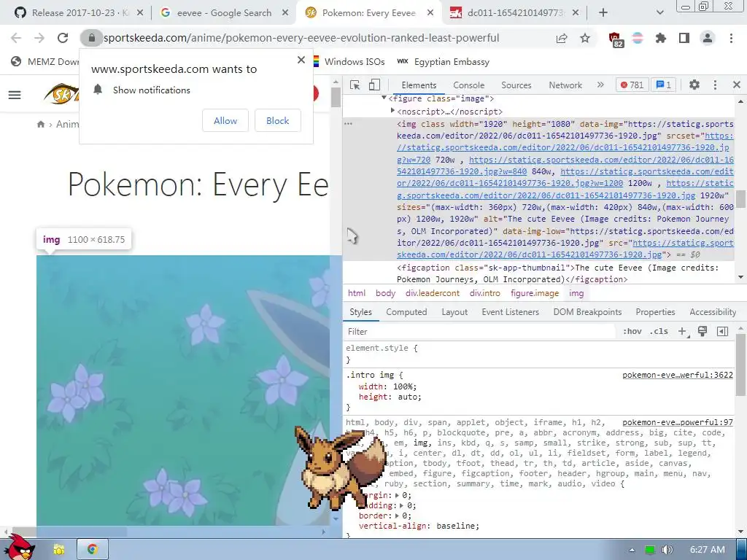Select the div.intro breadcrumb

coord(485,293)
